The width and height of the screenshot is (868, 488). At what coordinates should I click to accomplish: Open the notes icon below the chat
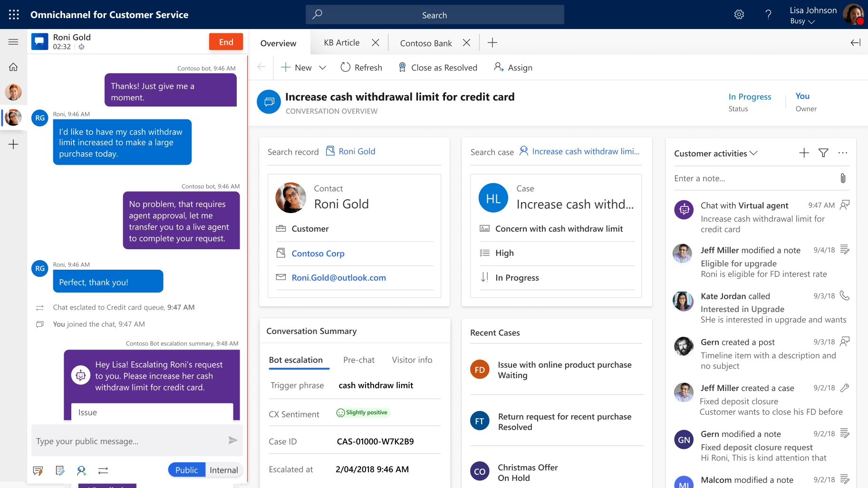59,470
